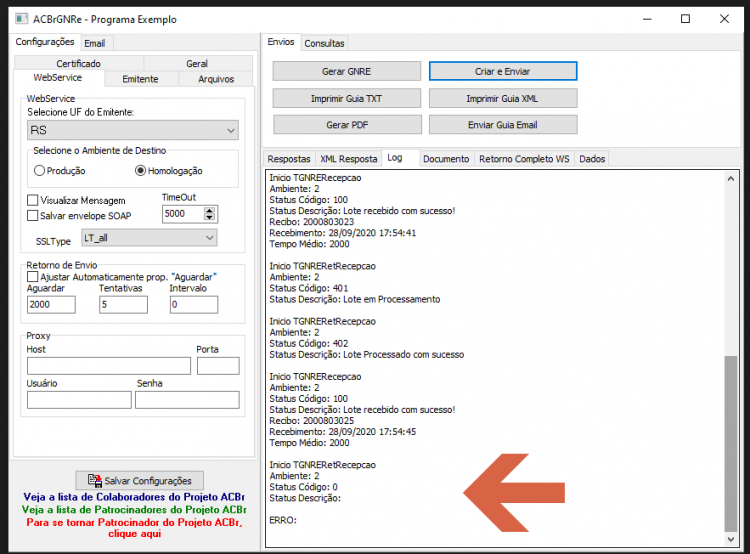Click log line 'Status Descrição: Lote em Processamento'
750x554 pixels.
[x=355, y=299]
